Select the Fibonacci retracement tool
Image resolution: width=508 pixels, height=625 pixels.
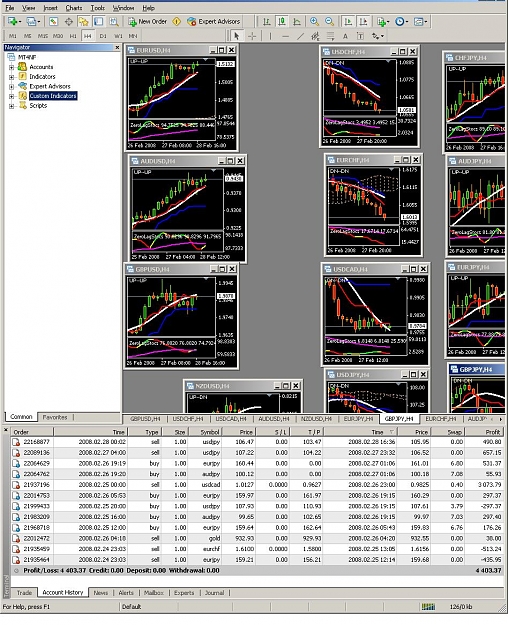pos(330,36)
